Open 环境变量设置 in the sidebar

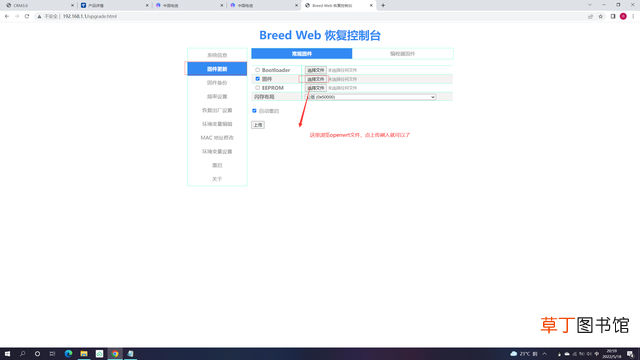pos(217,151)
